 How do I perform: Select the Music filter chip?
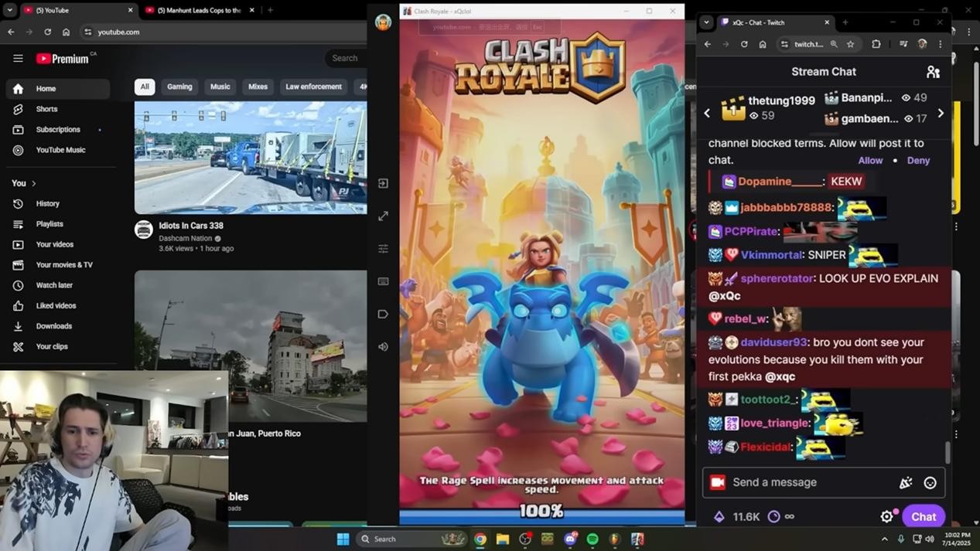point(220,87)
